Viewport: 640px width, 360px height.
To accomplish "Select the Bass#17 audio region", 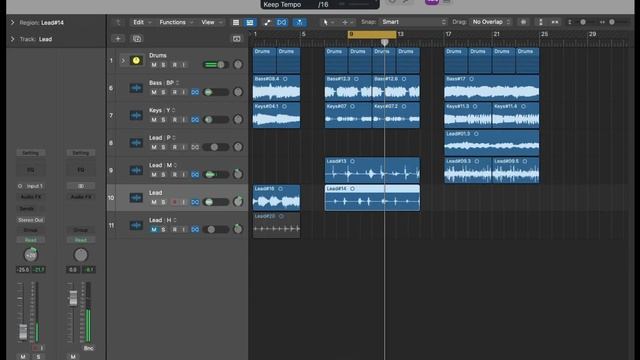I will tap(491, 88).
